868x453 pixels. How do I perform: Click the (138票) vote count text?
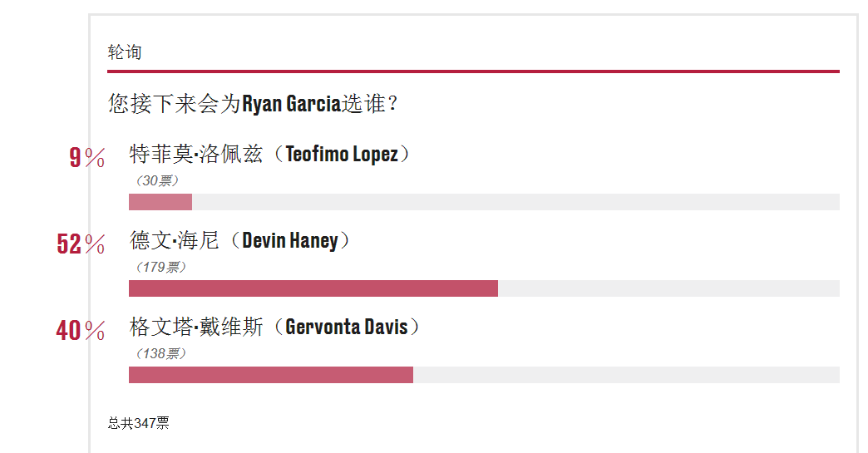tap(160, 353)
